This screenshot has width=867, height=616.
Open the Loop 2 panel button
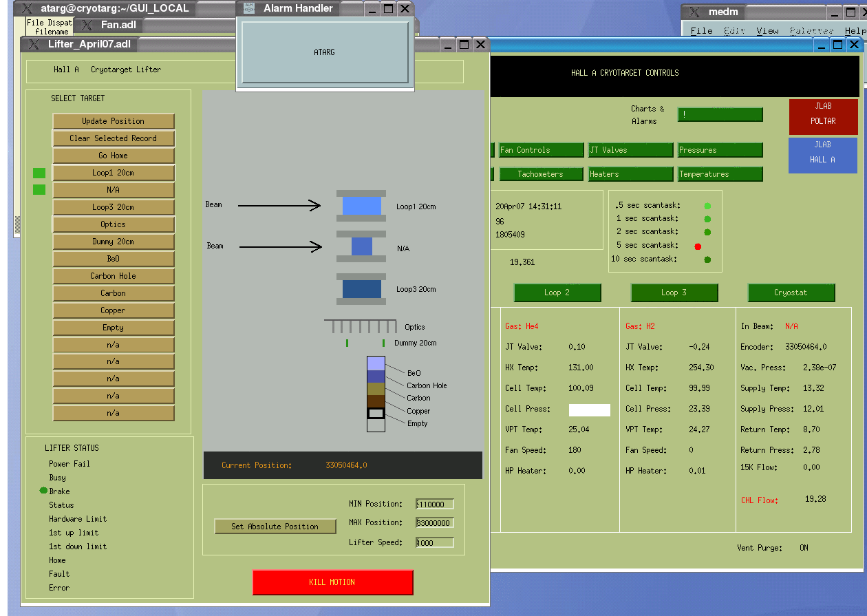557,293
